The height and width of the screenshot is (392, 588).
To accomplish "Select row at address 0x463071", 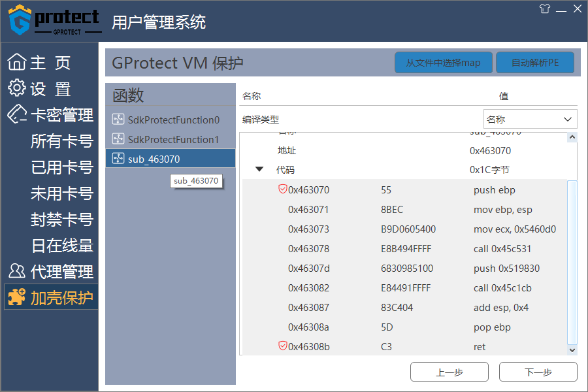I will pos(404,209).
